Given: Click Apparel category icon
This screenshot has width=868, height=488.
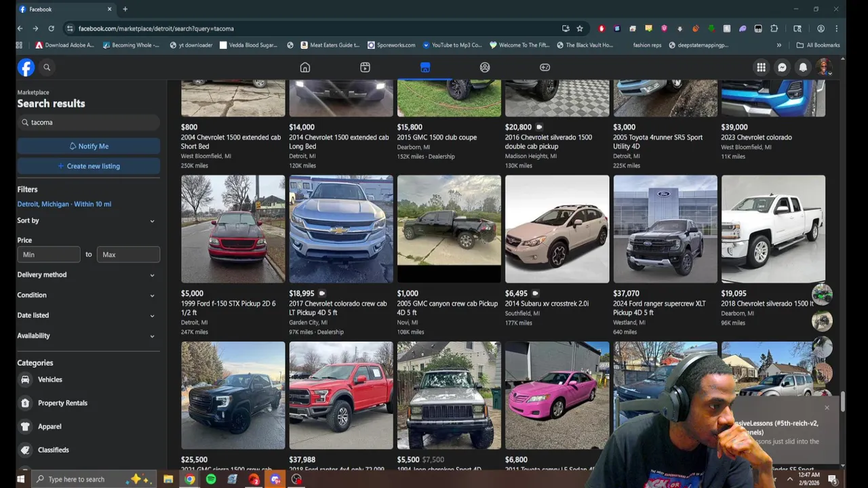Looking at the screenshot, I should (25, 426).
